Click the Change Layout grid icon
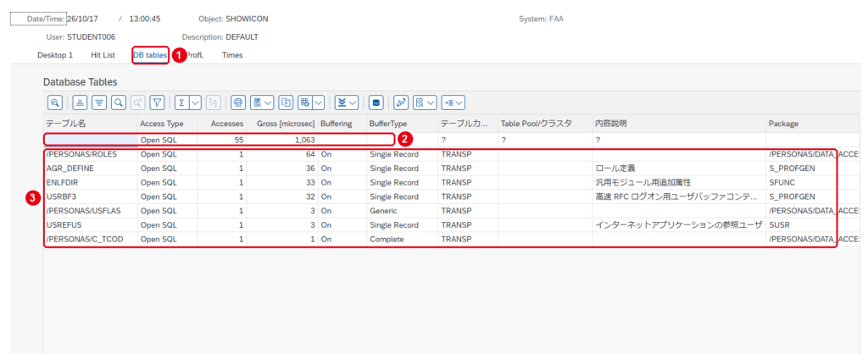 click(x=304, y=102)
